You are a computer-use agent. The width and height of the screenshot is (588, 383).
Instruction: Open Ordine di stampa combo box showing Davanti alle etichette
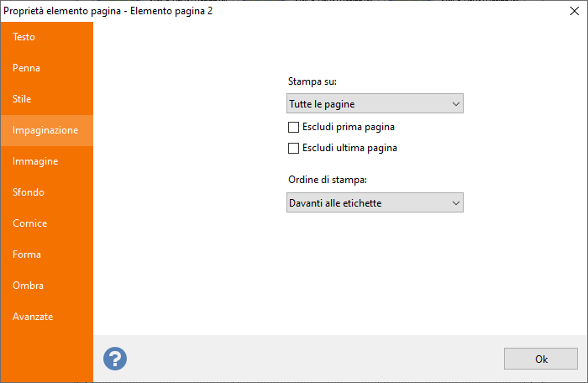click(x=375, y=202)
